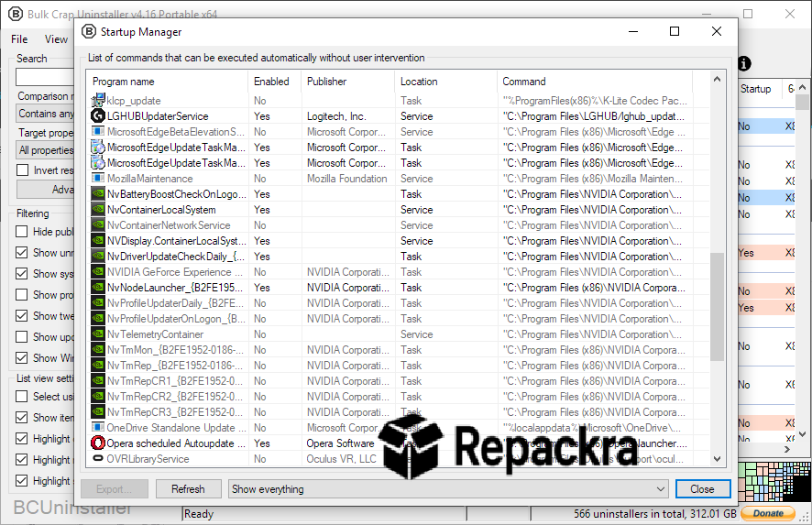Click the NvProfileUpdaterOnLogon row icon
The width and height of the screenshot is (812, 525).
[98, 318]
